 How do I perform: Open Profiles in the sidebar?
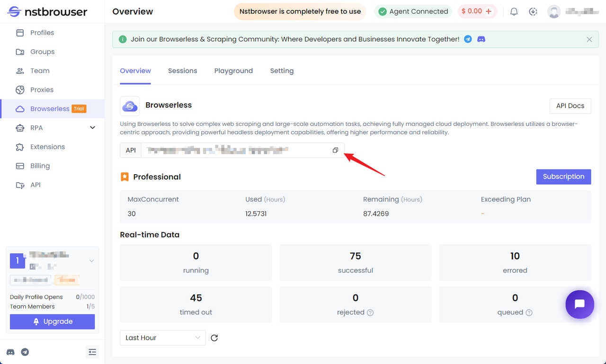point(52,33)
